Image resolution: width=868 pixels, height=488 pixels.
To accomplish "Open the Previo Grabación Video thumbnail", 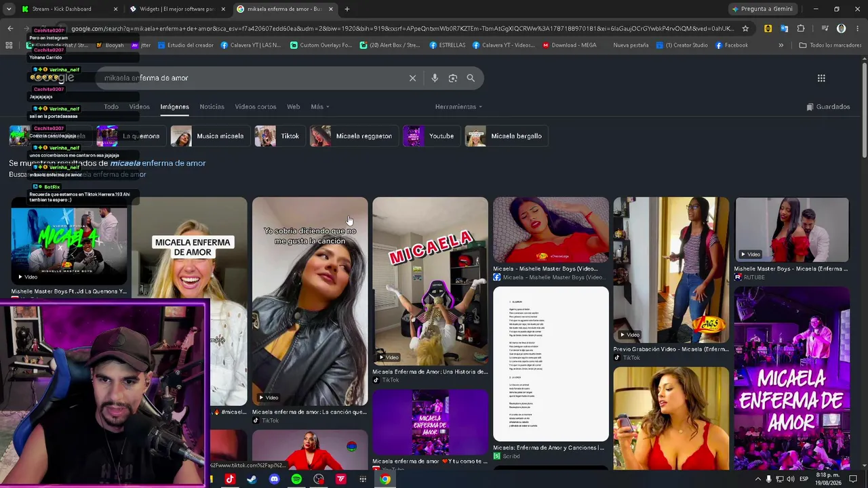I will tap(671, 270).
